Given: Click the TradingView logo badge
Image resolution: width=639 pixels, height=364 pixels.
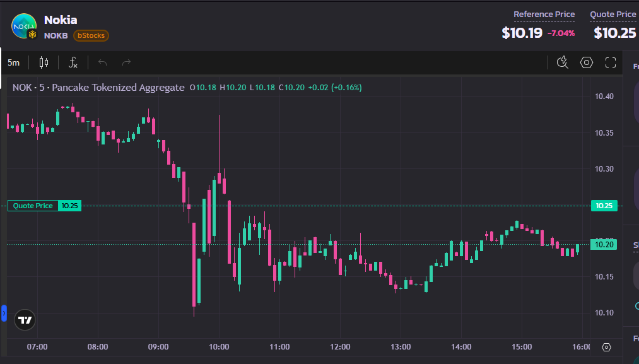Looking at the screenshot, I should pyautogui.click(x=25, y=320).
